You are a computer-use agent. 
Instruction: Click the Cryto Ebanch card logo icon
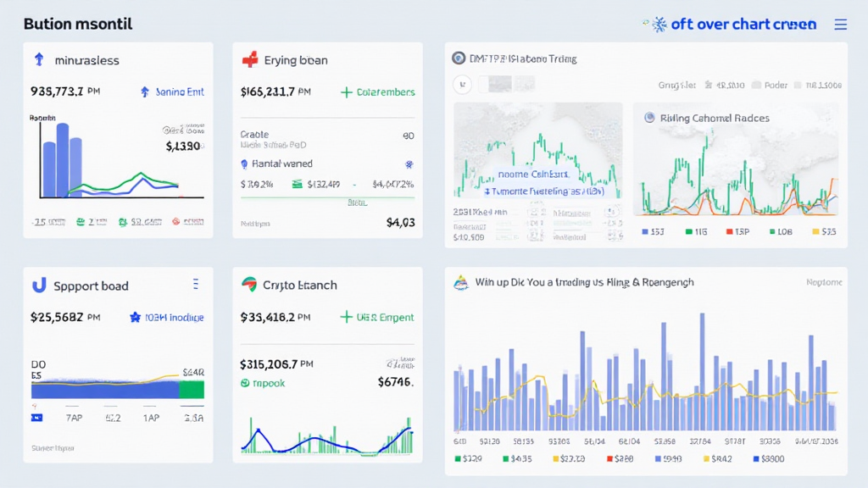pos(249,286)
